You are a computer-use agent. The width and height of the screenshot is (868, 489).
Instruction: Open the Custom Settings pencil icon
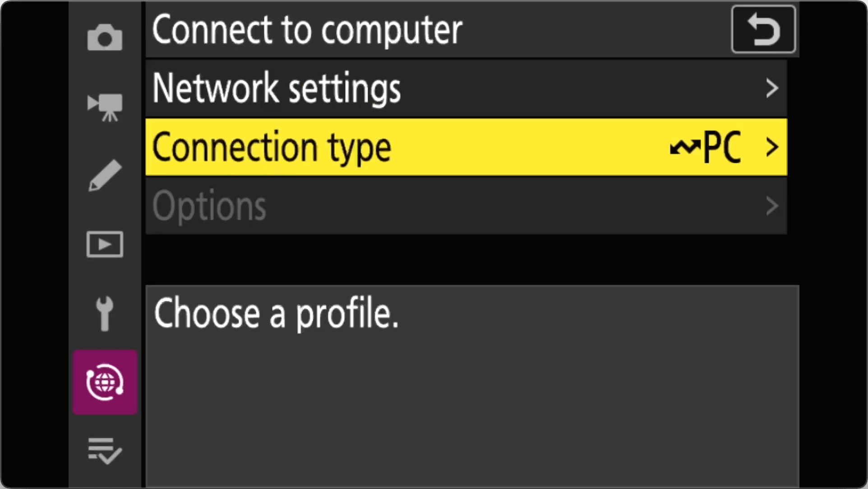[105, 175]
